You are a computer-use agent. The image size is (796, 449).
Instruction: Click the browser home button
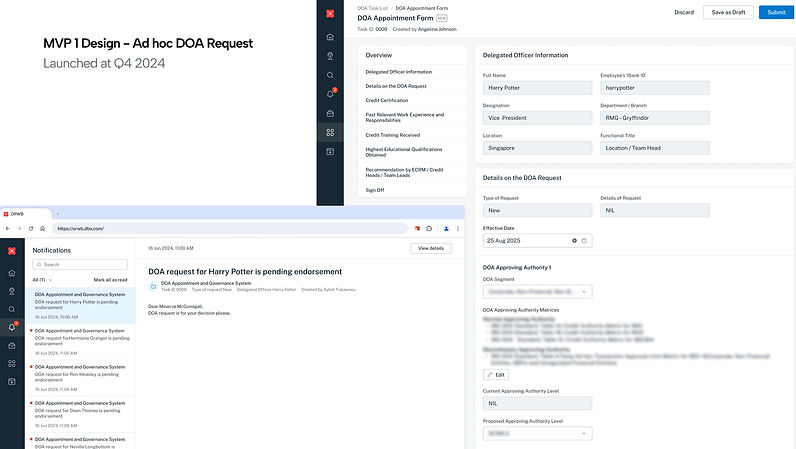click(x=43, y=229)
